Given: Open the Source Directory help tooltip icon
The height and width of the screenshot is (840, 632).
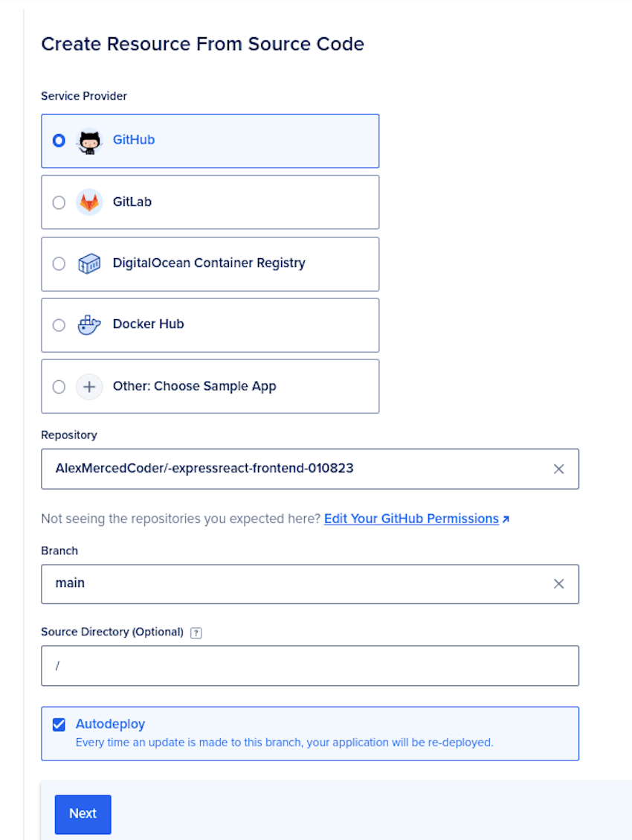Looking at the screenshot, I should pyautogui.click(x=196, y=632).
